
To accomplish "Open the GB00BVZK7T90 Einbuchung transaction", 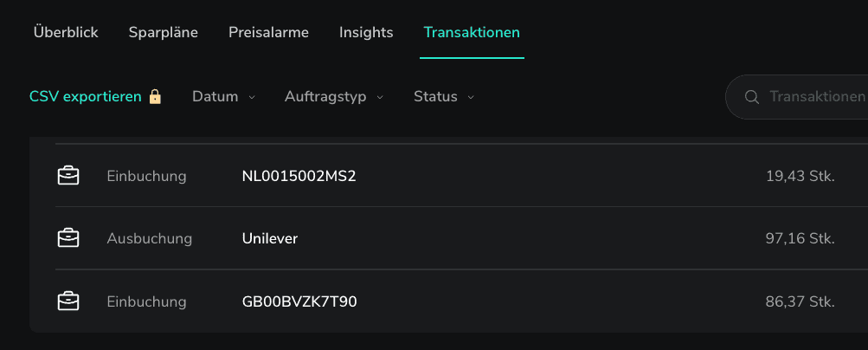I will click(x=299, y=301).
